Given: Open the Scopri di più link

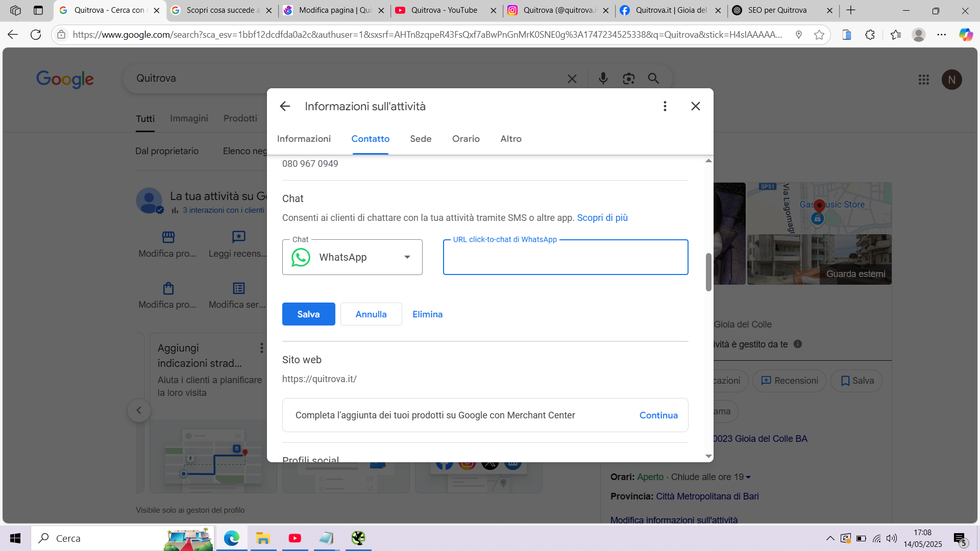Looking at the screenshot, I should 602,218.
